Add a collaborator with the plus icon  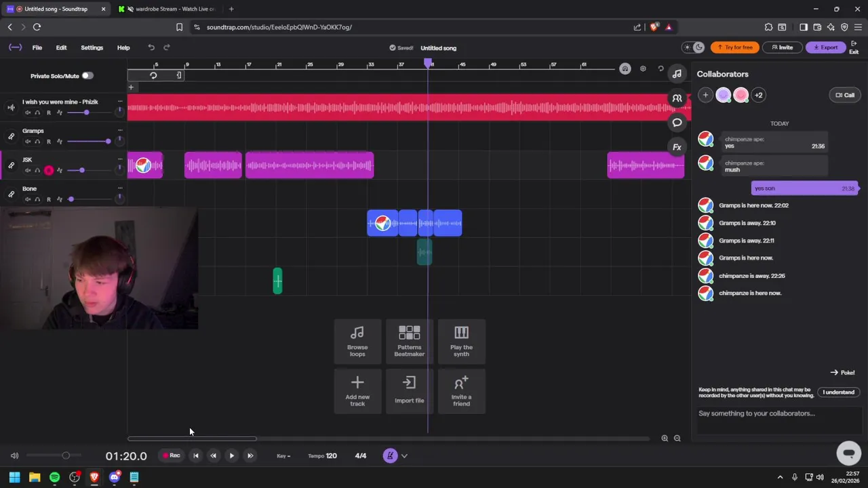705,95
